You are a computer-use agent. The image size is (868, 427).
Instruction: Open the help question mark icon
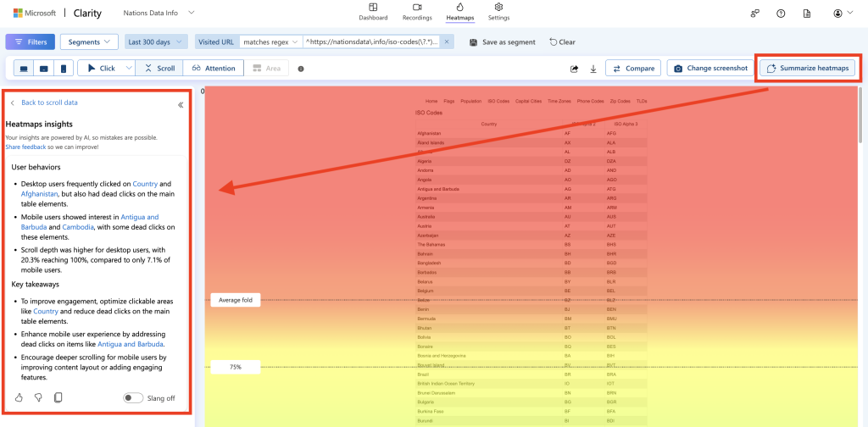point(781,14)
